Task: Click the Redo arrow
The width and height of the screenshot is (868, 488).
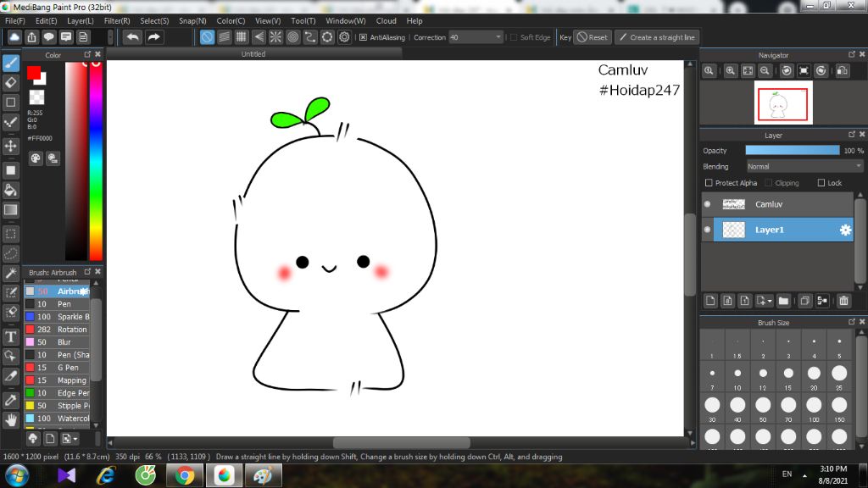Action: point(153,37)
